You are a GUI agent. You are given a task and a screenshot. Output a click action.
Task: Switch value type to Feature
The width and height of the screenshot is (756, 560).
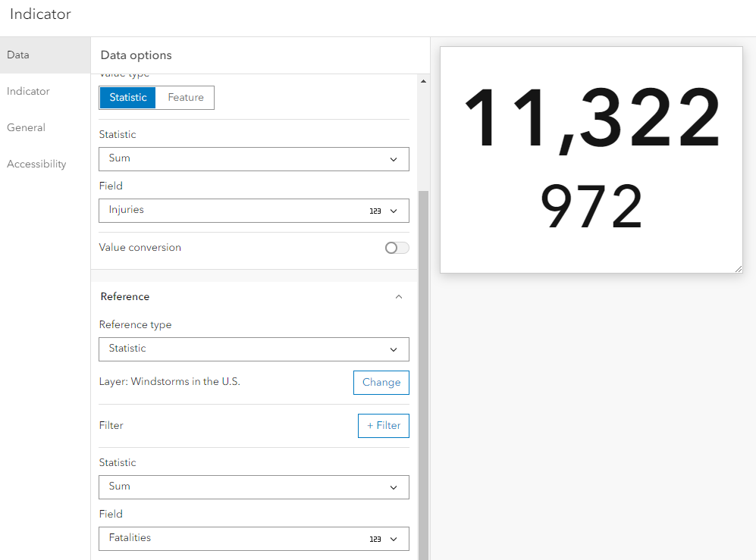coord(185,97)
